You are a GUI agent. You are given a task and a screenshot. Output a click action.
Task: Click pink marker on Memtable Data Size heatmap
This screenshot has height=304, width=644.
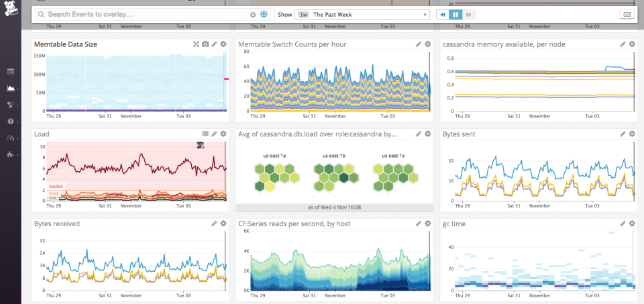tap(226, 79)
